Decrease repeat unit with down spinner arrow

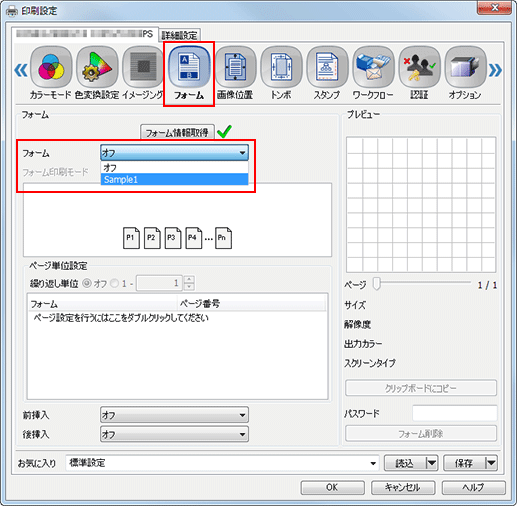point(189,287)
